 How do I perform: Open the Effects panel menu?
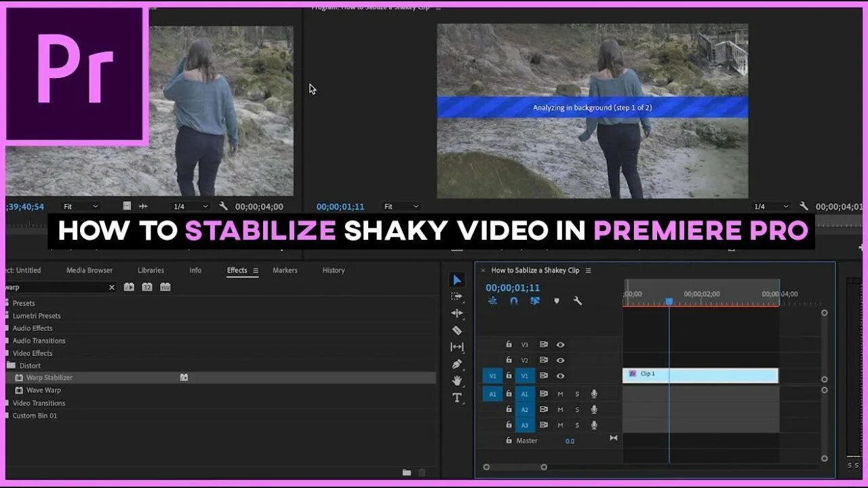(256, 270)
